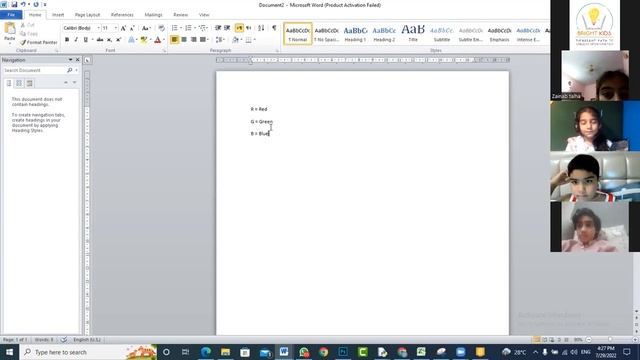640x360 pixels.
Task: Browse pages view in Navigation pane
Action: pyautogui.click(x=19, y=83)
